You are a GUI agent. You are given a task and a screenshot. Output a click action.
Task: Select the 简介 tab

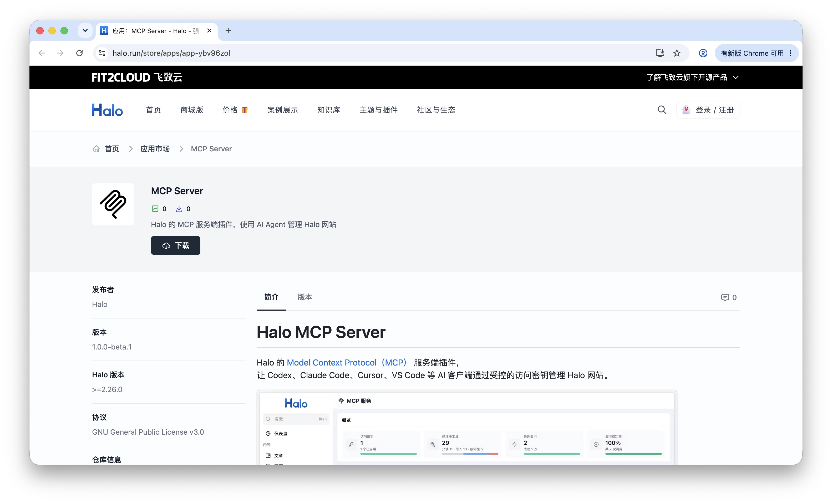271,297
